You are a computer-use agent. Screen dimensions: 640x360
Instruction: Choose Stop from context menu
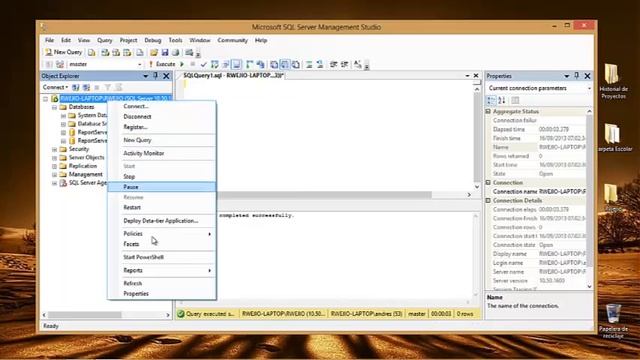pyautogui.click(x=161, y=177)
